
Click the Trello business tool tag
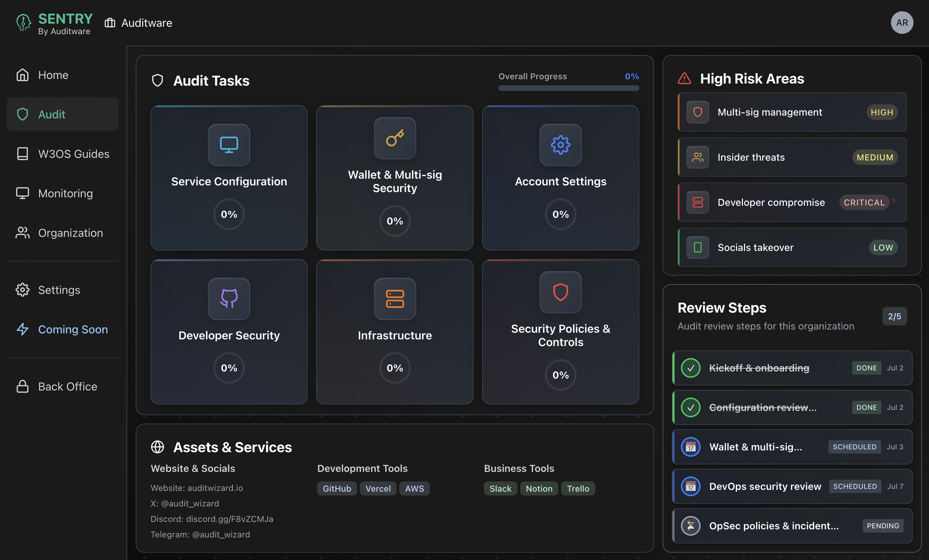tap(578, 488)
